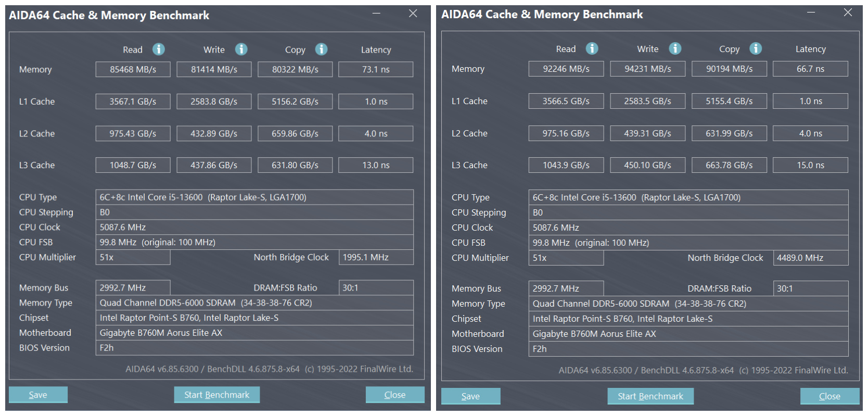Select the 85468 MB/s memory read field
The height and width of the screenshot is (416, 868).
[133, 69]
